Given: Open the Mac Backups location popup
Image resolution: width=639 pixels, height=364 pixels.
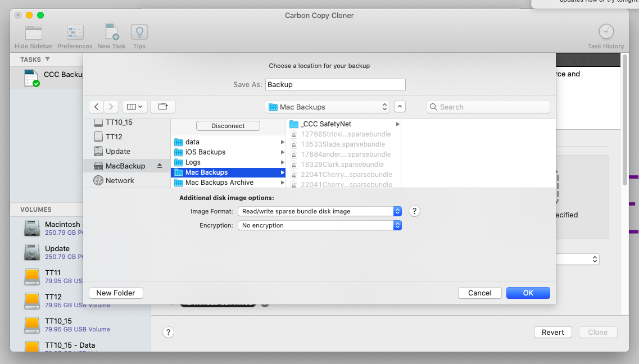Looking at the screenshot, I should tap(328, 107).
